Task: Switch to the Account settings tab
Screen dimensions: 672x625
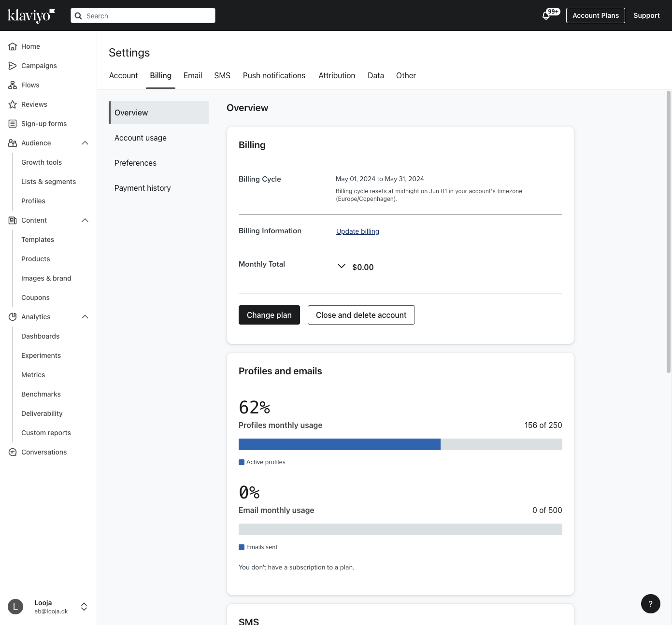Action: pyautogui.click(x=123, y=75)
